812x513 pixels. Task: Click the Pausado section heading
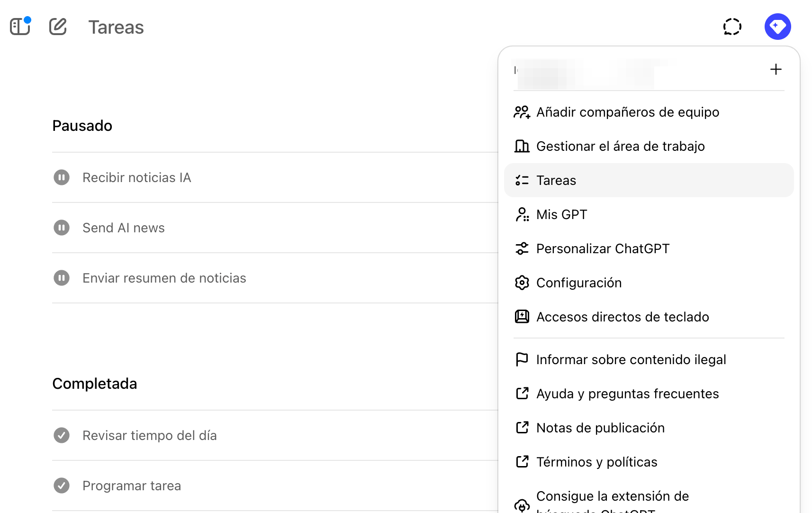tap(82, 126)
